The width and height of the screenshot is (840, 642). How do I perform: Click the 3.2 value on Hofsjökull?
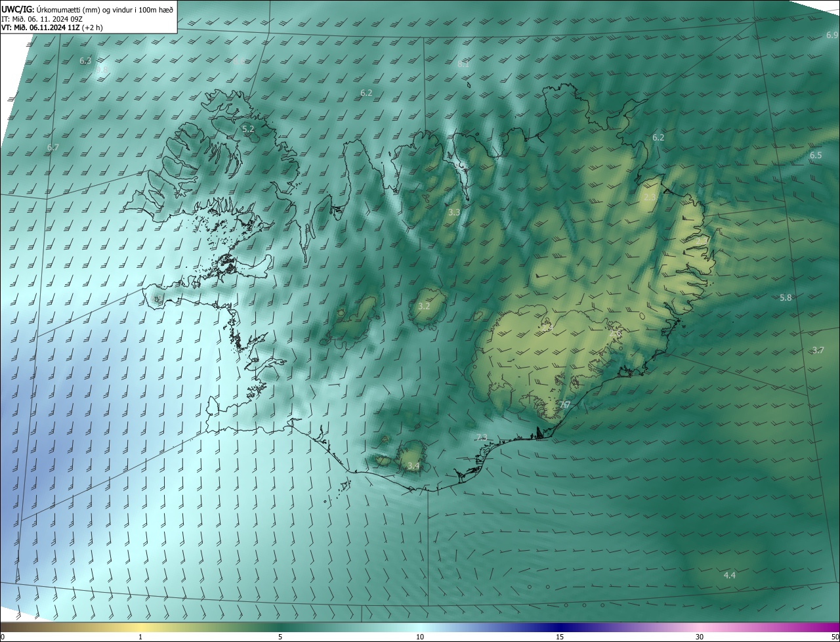point(424,307)
